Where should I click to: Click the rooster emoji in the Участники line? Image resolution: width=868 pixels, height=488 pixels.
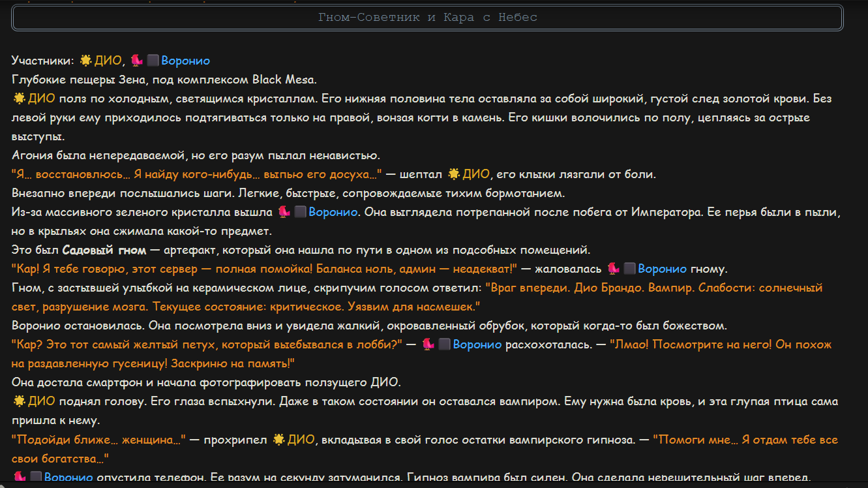136,61
